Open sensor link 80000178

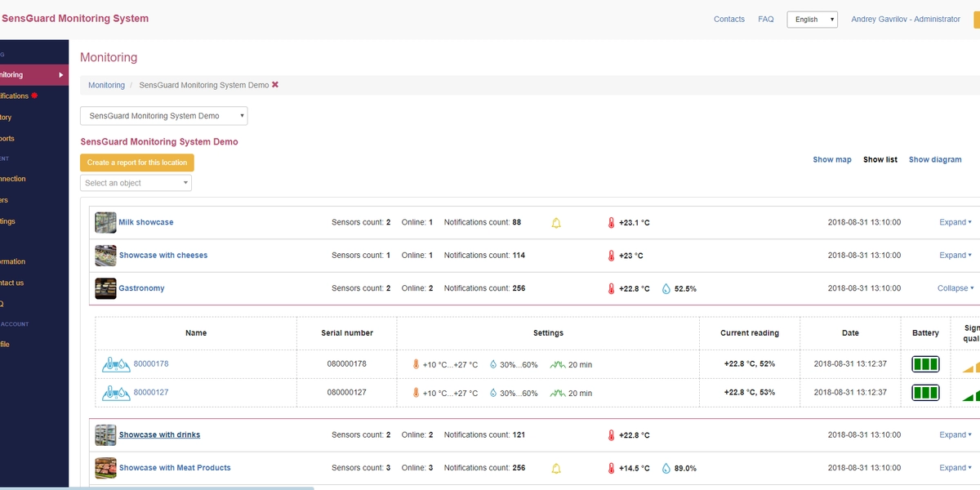pyautogui.click(x=151, y=364)
